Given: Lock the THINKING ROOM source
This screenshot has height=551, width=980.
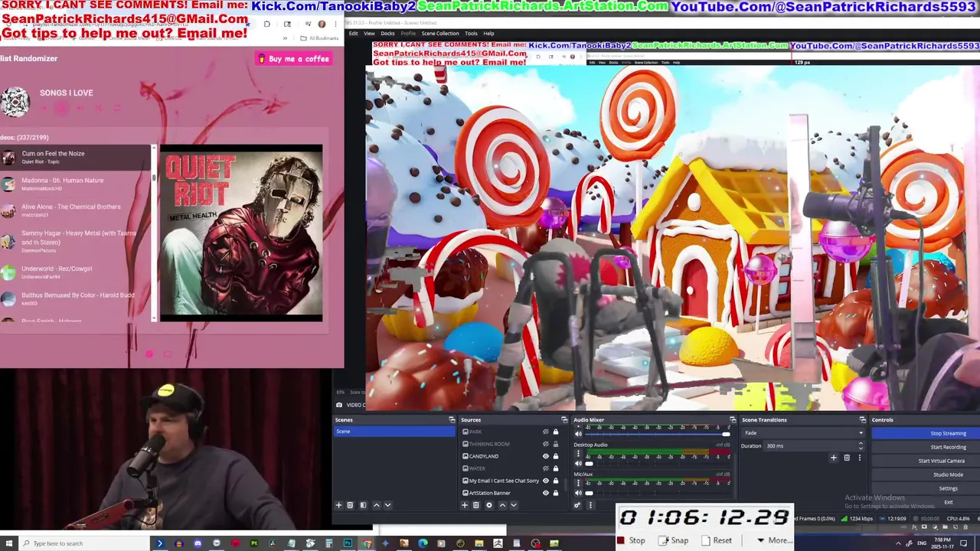Looking at the screenshot, I should (556, 444).
